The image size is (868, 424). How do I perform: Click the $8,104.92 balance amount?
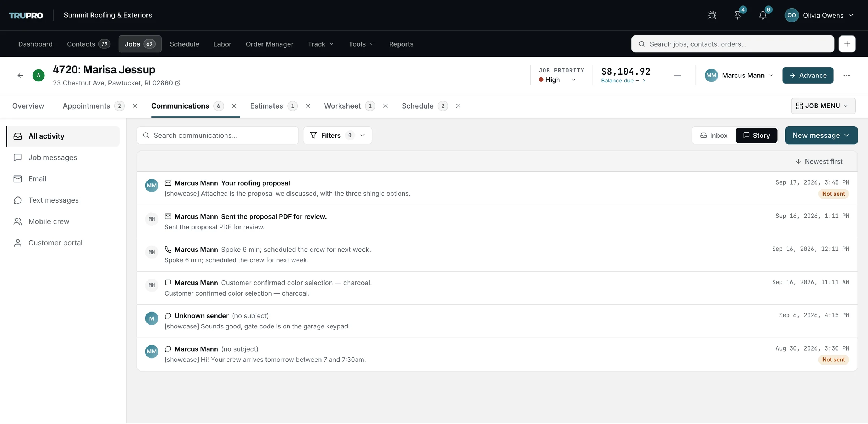[x=626, y=72]
